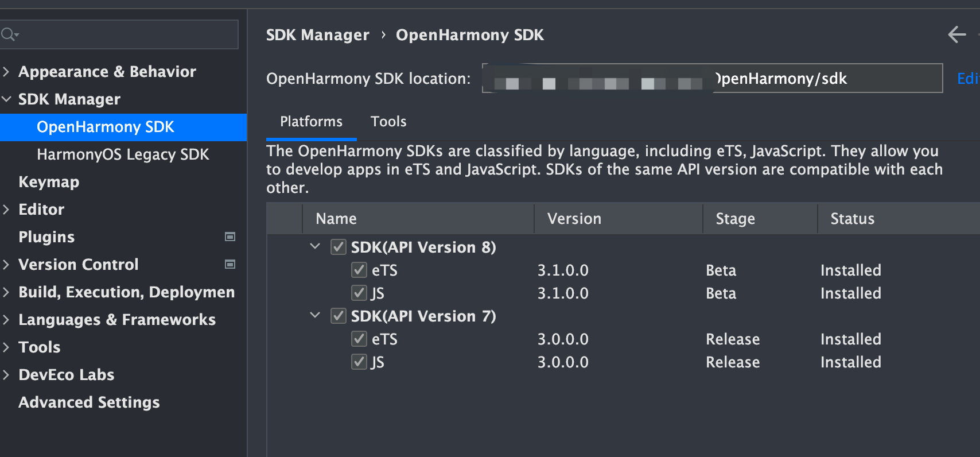The image size is (980, 457).
Task: Switch to the Platforms tab
Action: click(x=312, y=122)
